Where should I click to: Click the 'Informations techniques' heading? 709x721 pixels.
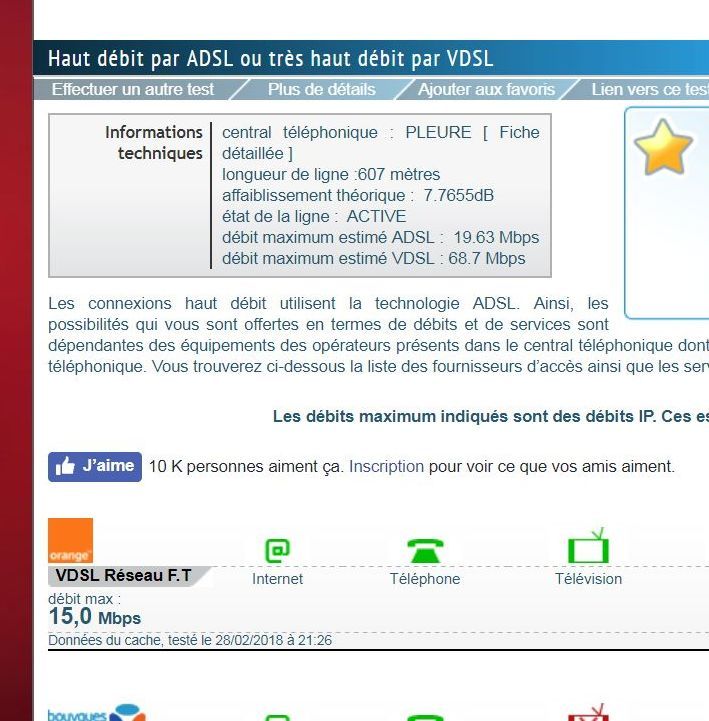pyautogui.click(x=154, y=143)
